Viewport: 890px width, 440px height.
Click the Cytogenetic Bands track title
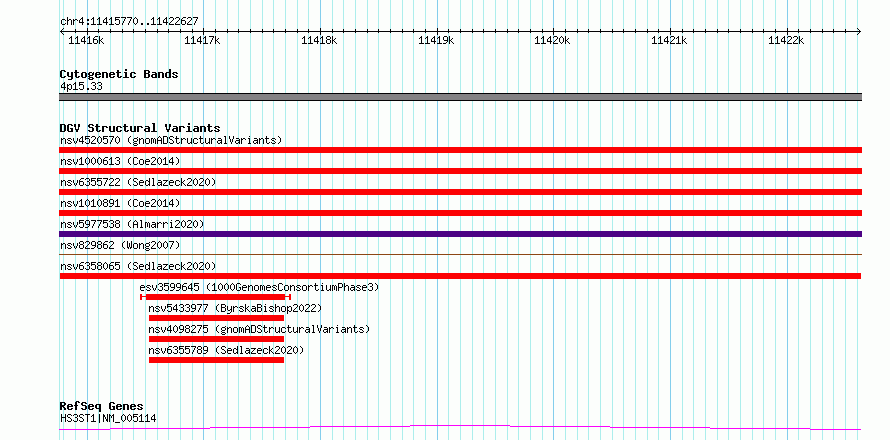[x=119, y=74]
